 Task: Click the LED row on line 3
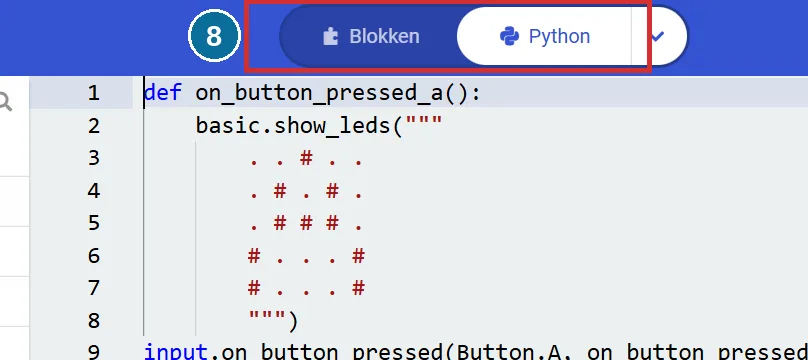pyautogui.click(x=306, y=159)
